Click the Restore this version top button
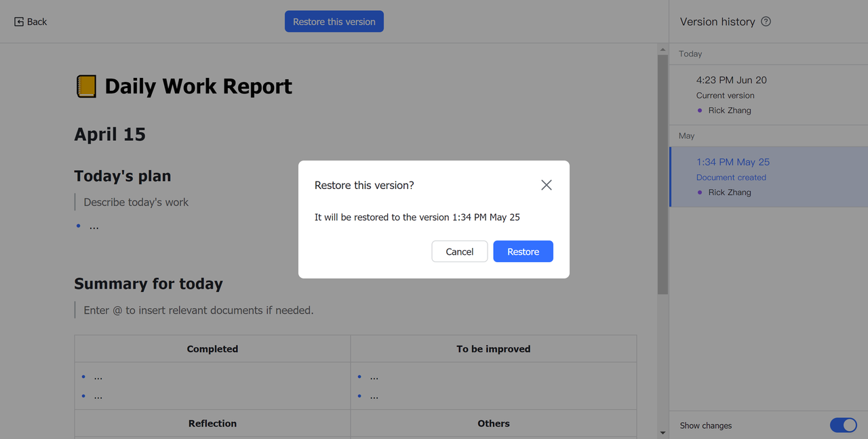Viewport: 868px width, 439px height. (334, 22)
